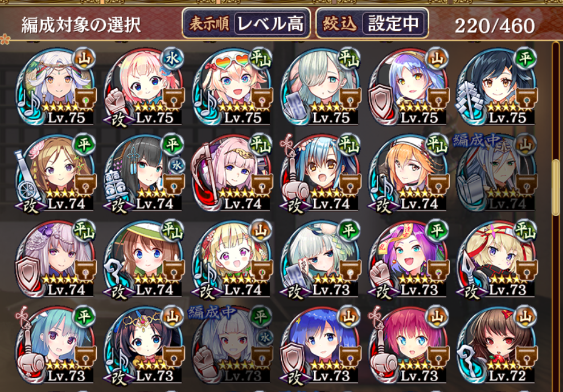Viewport: 563px width, 392px height.
Task: Pick the character wearing rainbow heart sunglasses
Action: 233,86
